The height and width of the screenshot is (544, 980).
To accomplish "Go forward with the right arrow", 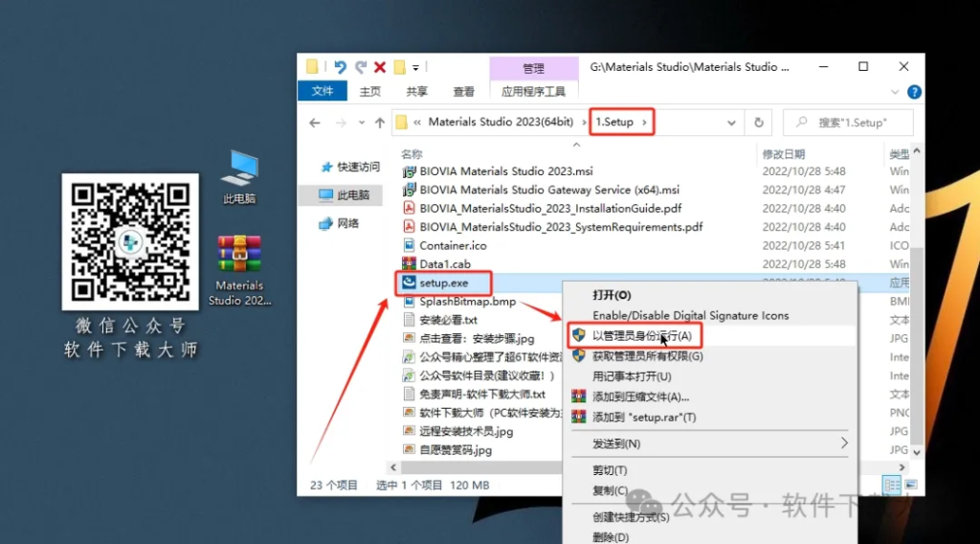I will click(x=341, y=123).
